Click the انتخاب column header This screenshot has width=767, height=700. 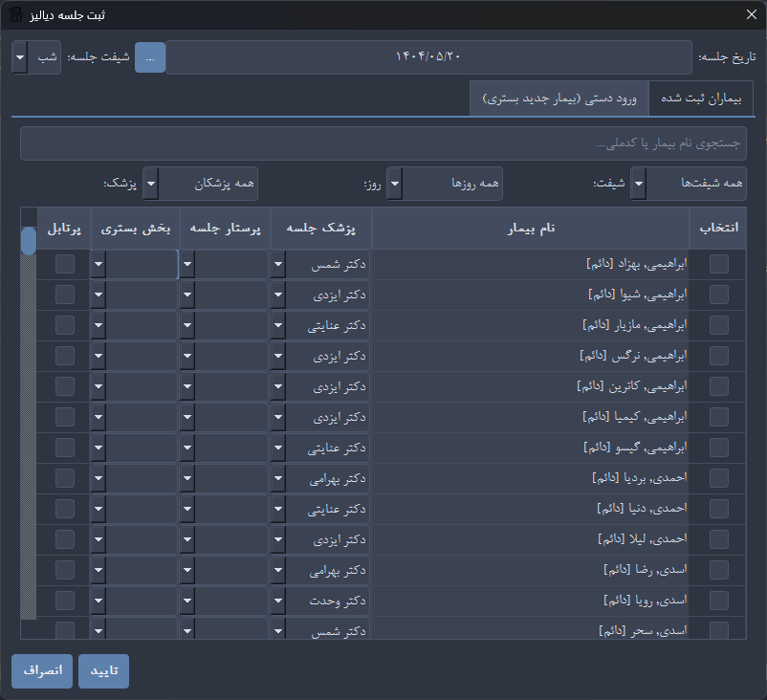tap(718, 229)
